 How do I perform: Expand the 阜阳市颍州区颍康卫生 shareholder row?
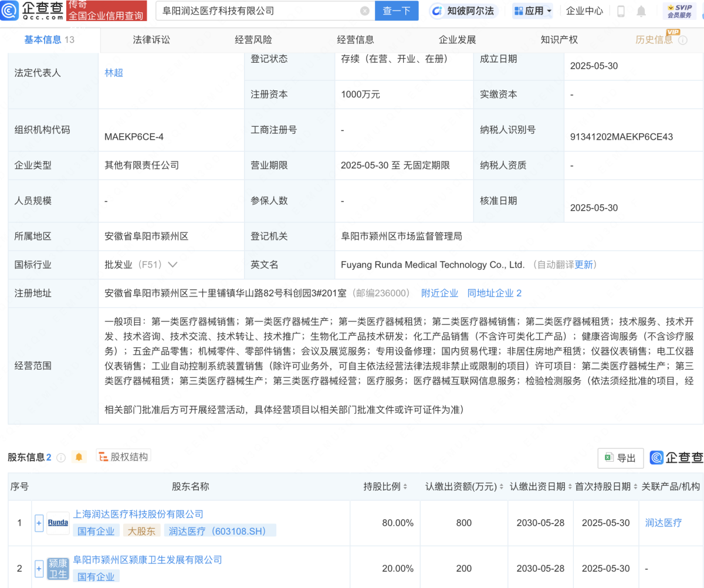39,568
